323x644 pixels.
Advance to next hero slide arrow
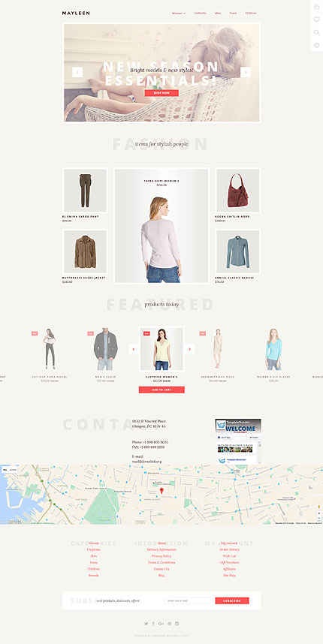pos(246,72)
